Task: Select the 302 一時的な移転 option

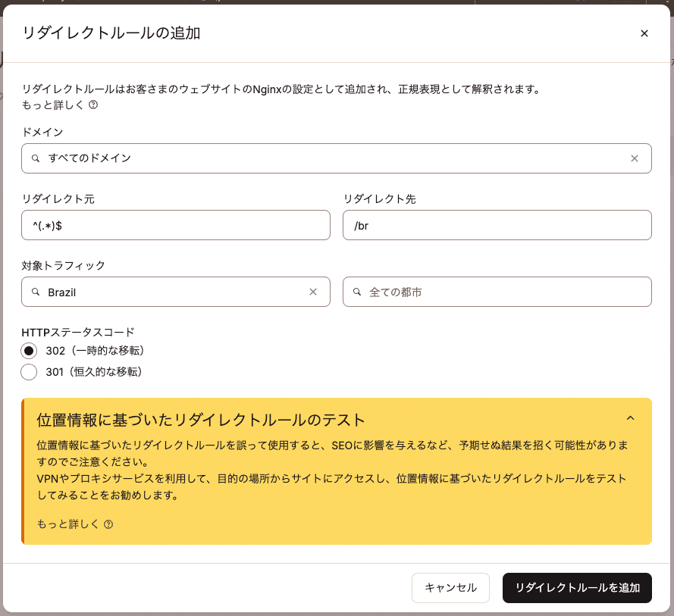Action: (x=27, y=351)
